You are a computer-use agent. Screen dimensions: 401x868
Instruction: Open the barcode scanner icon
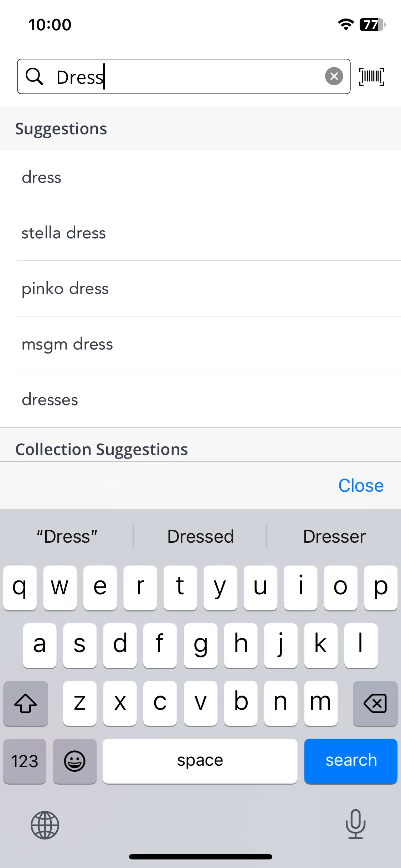coord(371,77)
